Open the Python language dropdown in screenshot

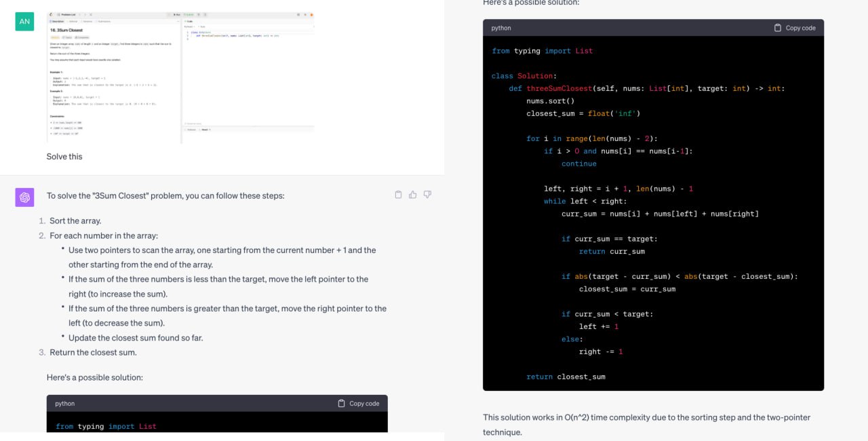(x=188, y=26)
